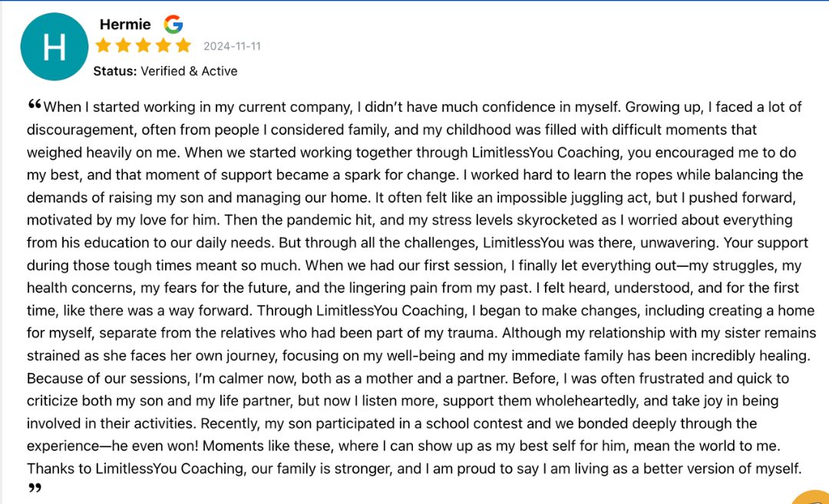This screenshot has height=504, width=829.
Task: Click the review date 2024-11-11
Action: [x=232, y=47]
